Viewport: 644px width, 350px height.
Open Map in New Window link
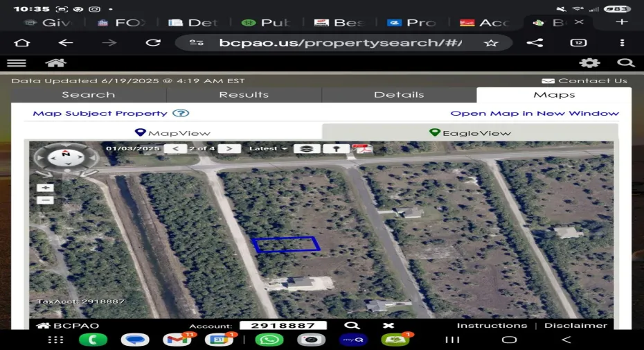click(x=534, y=113)
